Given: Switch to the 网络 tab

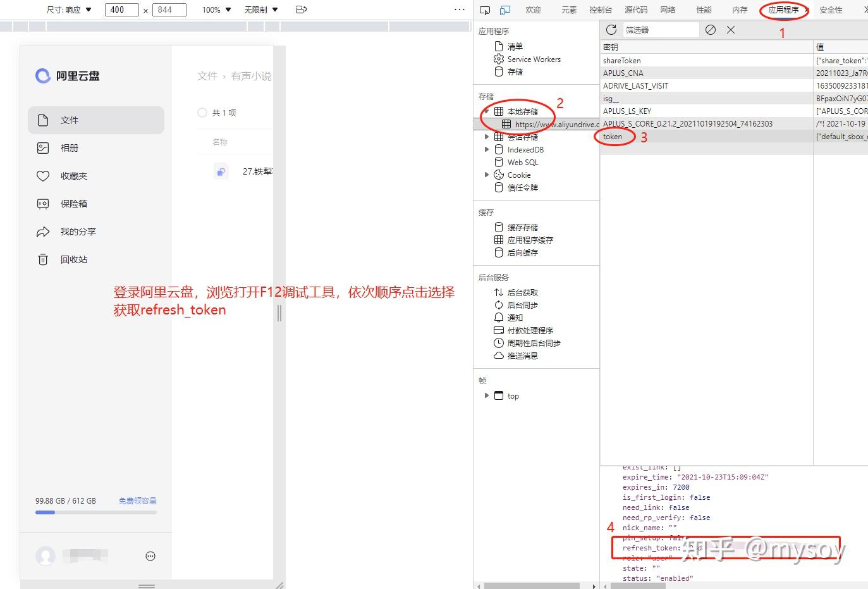Looking at the screenshot, I should [x=668, y=9].
